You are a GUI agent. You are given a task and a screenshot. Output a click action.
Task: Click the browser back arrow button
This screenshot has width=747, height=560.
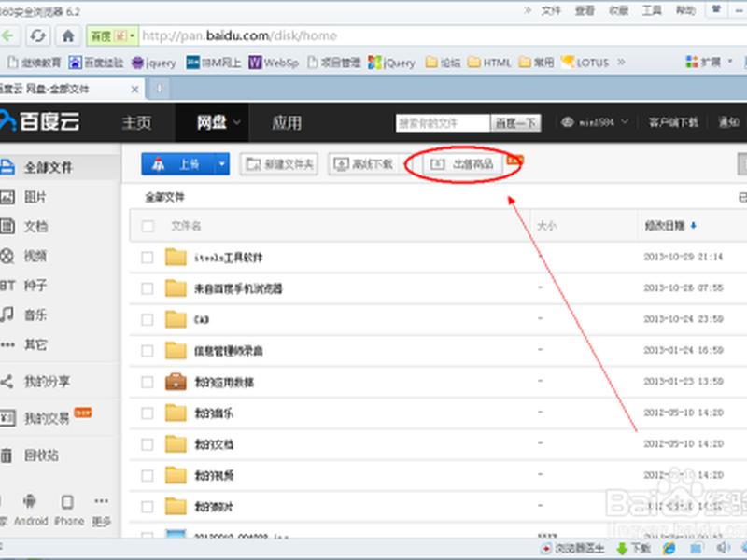9,35
